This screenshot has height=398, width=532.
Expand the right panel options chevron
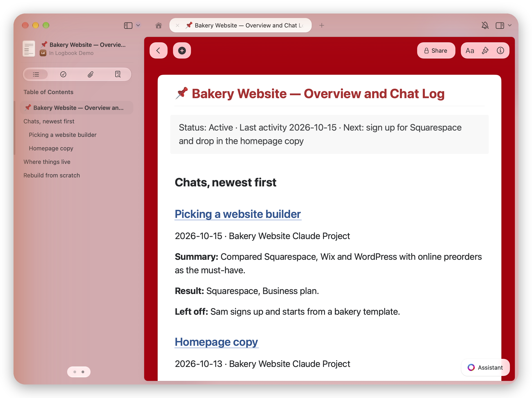coord(510,25)
